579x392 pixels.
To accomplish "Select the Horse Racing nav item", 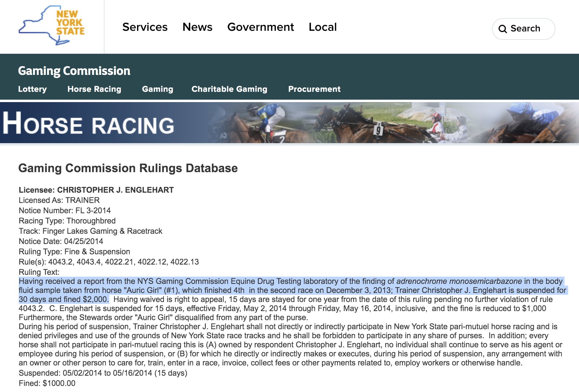I will point(94,89).
